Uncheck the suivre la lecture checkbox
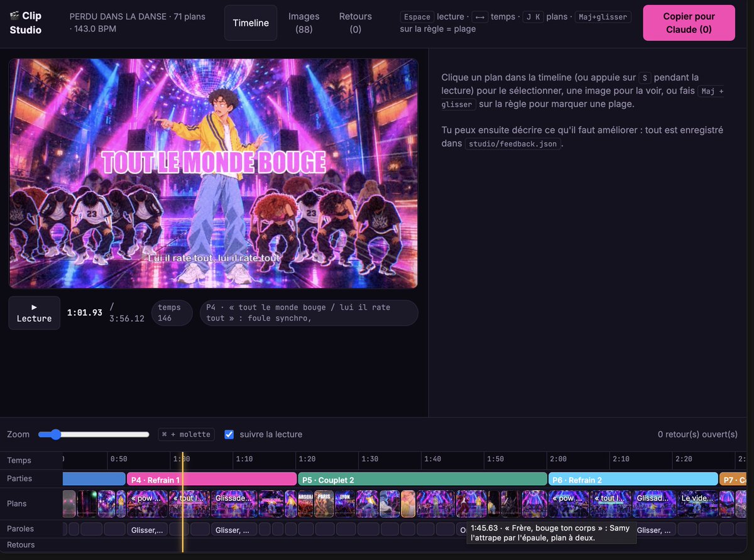 click(229, 434)
